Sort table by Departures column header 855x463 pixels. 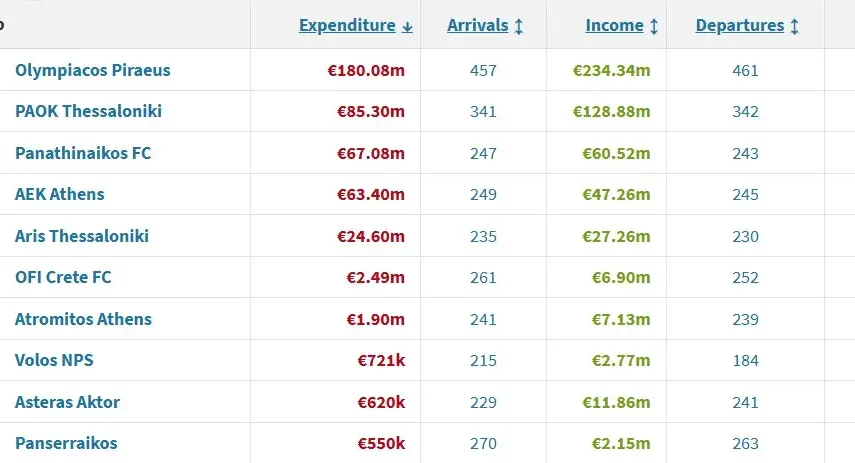(x=739, y=26)
